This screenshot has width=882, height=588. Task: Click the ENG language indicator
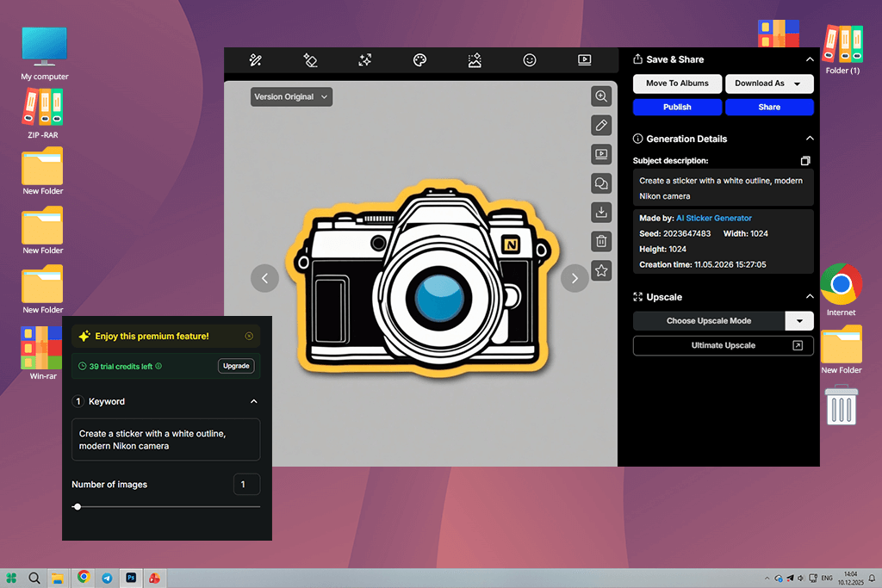pyautogui.click(x=827, y=579)
